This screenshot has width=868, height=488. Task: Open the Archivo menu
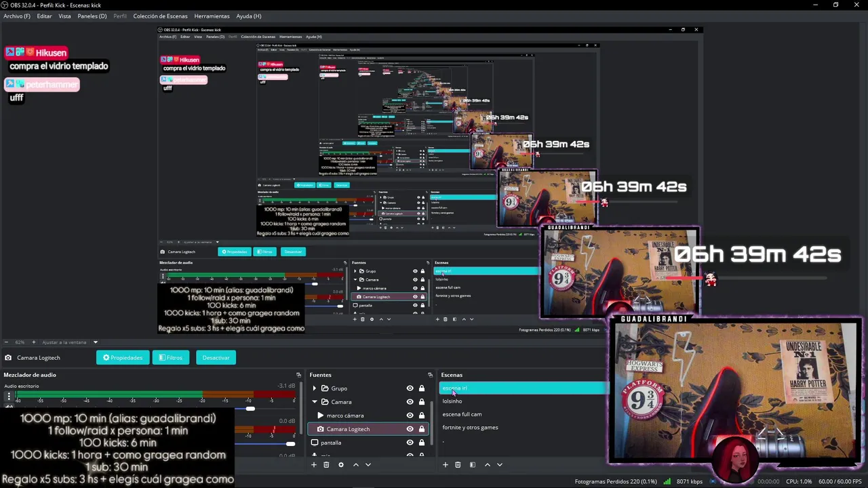[17, 16]
